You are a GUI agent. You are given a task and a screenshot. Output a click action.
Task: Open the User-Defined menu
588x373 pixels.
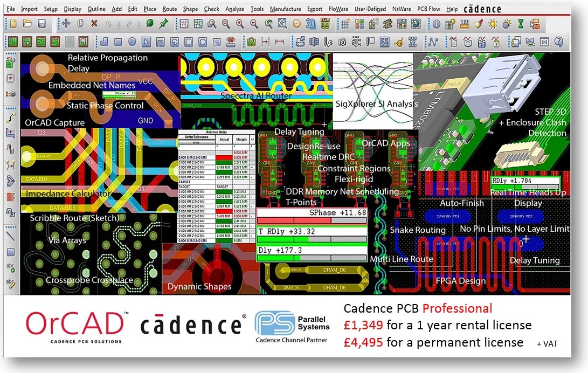pyautogui.click(x=370, y=9)
